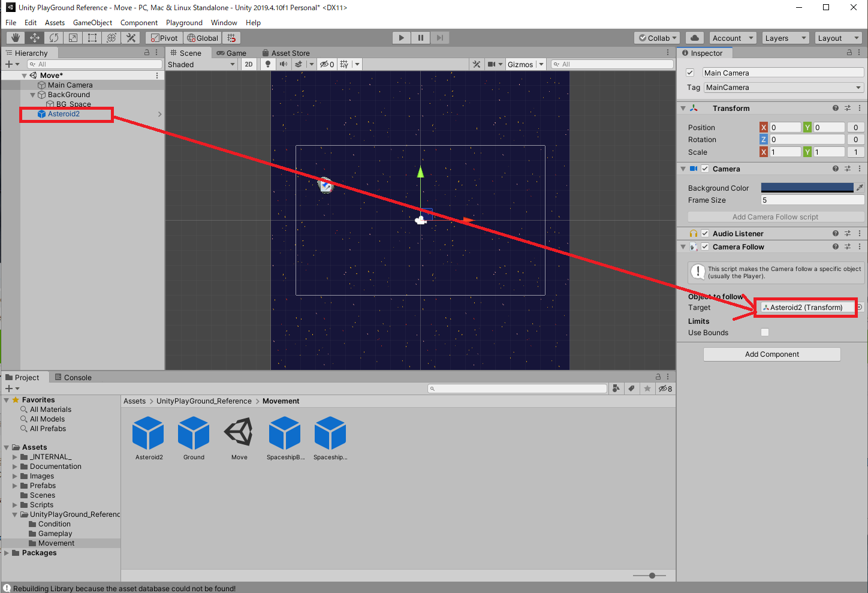The height and width of the screenshot is (593, 868).
Task: Open Transform component help icon
Action: click(836, 109)
